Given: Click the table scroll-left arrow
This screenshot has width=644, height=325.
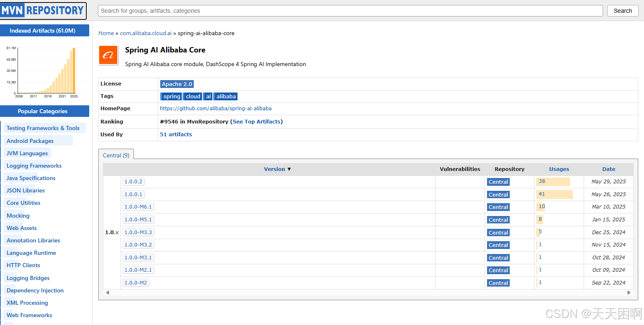Looking at the screenshot, I should tap(107, 293).
